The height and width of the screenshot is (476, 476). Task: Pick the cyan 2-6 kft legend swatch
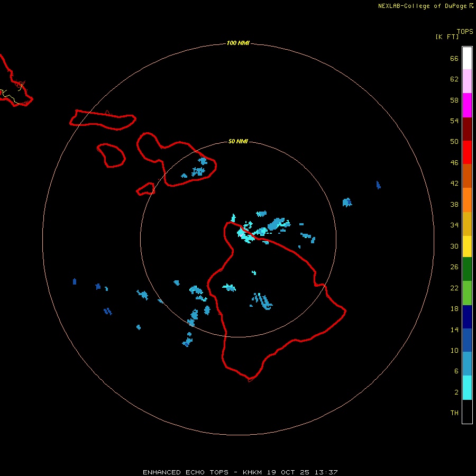coord(467,388)
